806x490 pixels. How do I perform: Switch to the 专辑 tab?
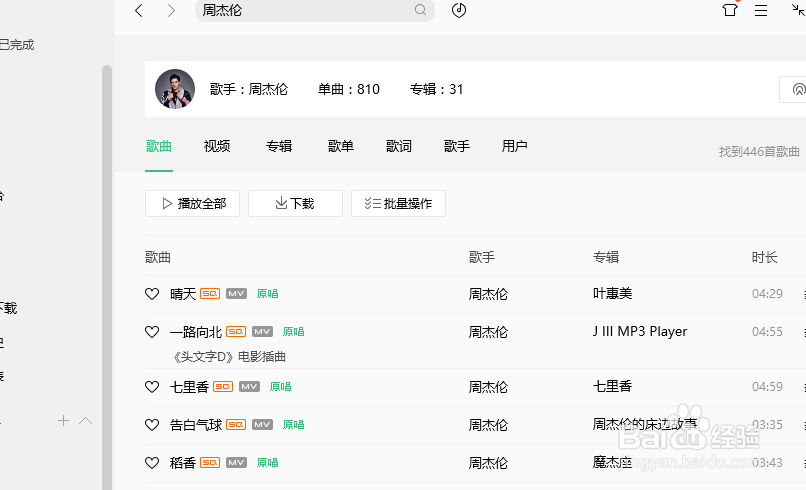click(x=279, y=146)
